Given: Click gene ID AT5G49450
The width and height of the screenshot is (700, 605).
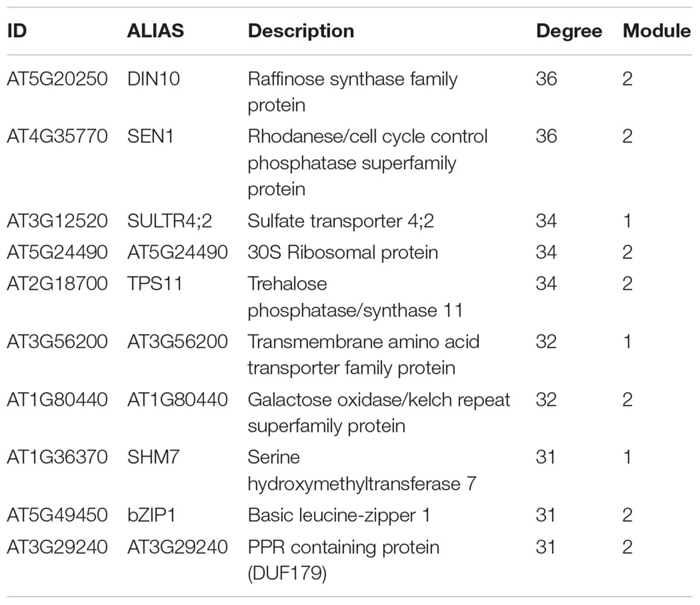Looking at the screenshot, I should [57, 516].
